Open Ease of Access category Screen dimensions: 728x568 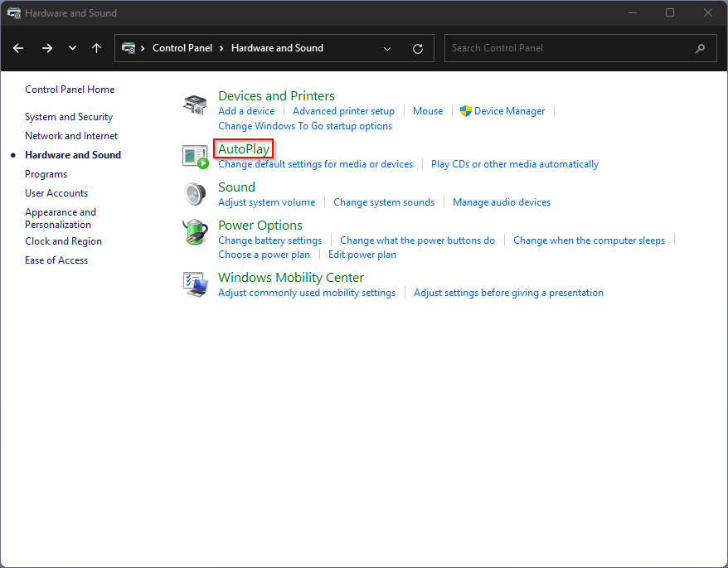click(56, 260)
